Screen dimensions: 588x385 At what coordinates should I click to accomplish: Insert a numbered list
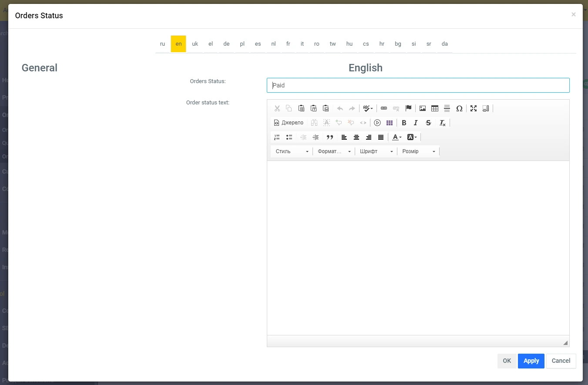(277, 137)
